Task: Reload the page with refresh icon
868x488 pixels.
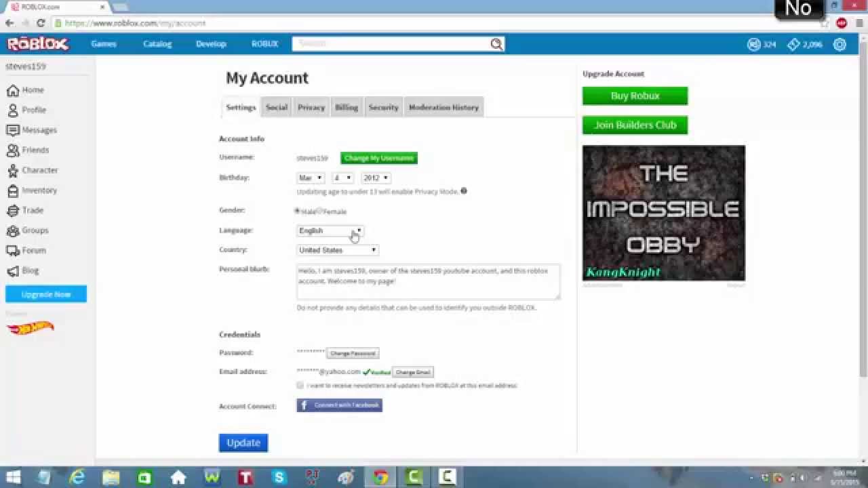Action: click(x=41, y=23)
